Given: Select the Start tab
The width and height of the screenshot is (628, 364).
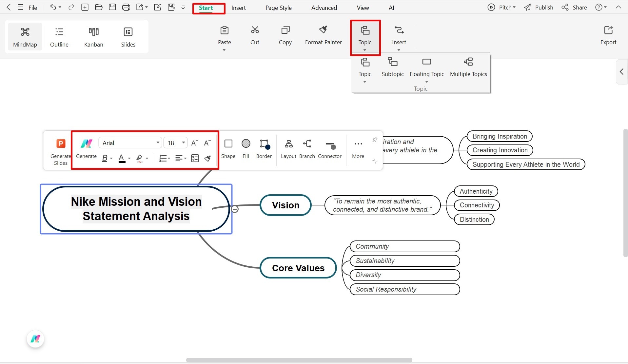Looking at the screenshot, I should click(x=206, y=8).
